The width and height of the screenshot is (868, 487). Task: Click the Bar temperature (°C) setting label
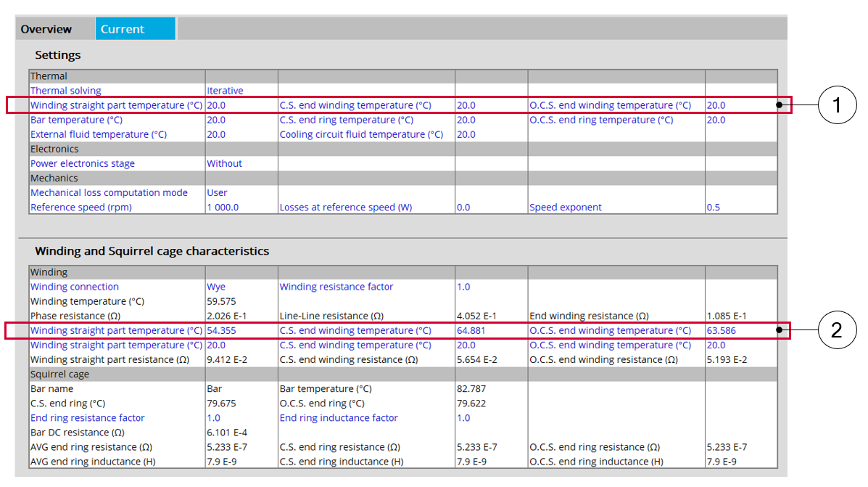[x=76, y=120]
